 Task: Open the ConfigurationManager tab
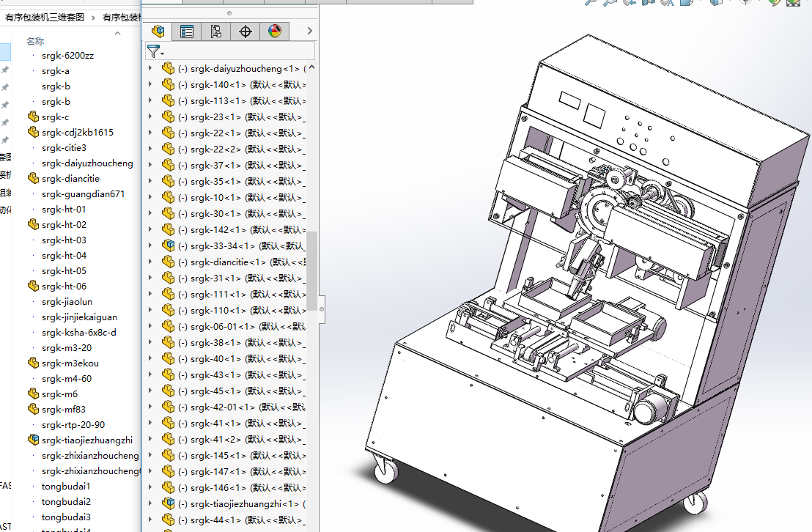(x=215, y=31)
